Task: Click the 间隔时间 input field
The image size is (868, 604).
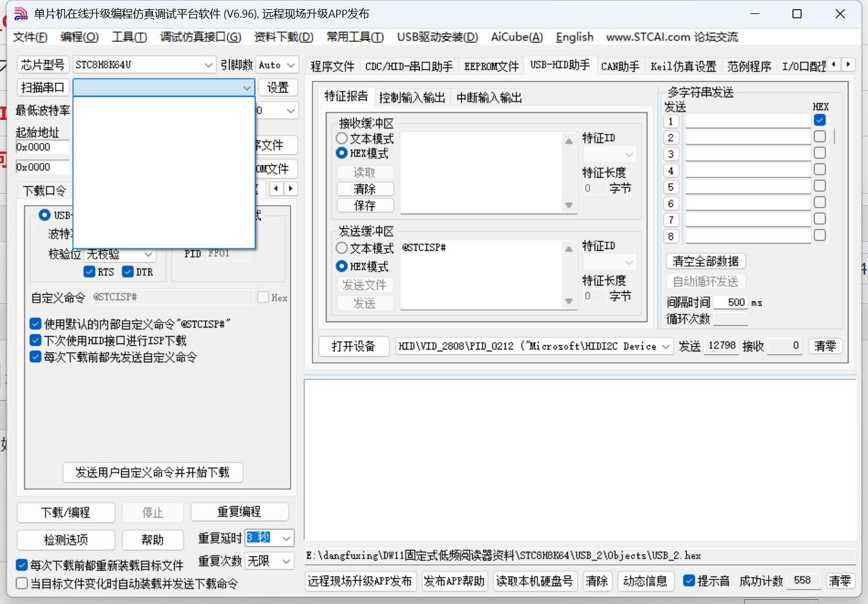Action: (731, 303)
